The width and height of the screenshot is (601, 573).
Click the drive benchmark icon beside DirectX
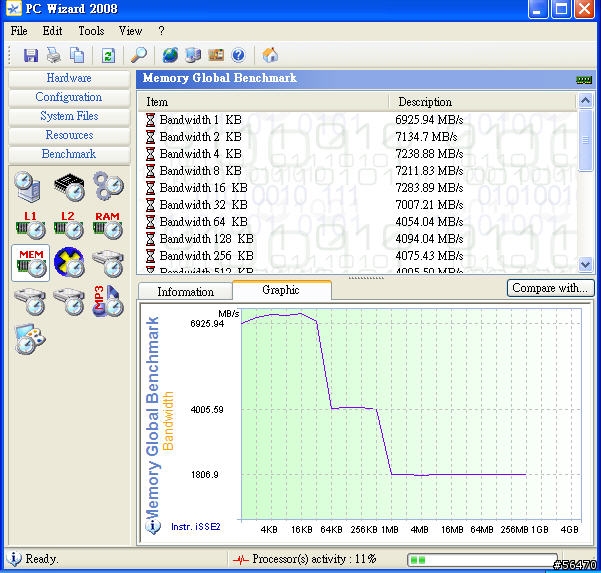click(x=108, y=263)
